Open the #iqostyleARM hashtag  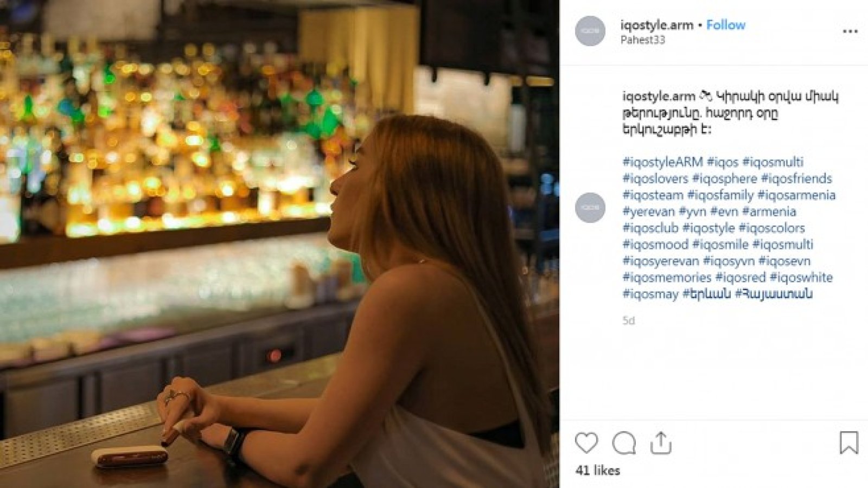[x=662, y=162]
